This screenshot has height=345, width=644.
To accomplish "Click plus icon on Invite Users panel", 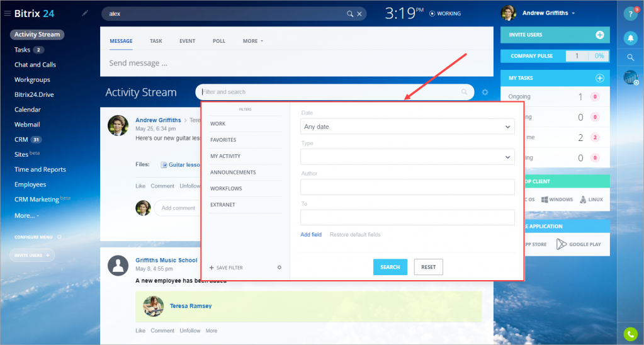I will pos(600,35).
